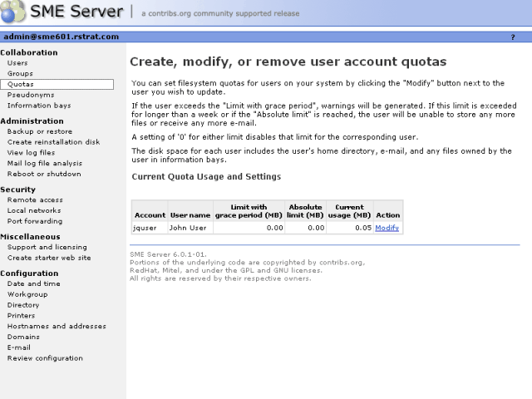Open Domains page
The width and height of the screenshot is (532, 399).
[23, 337]
